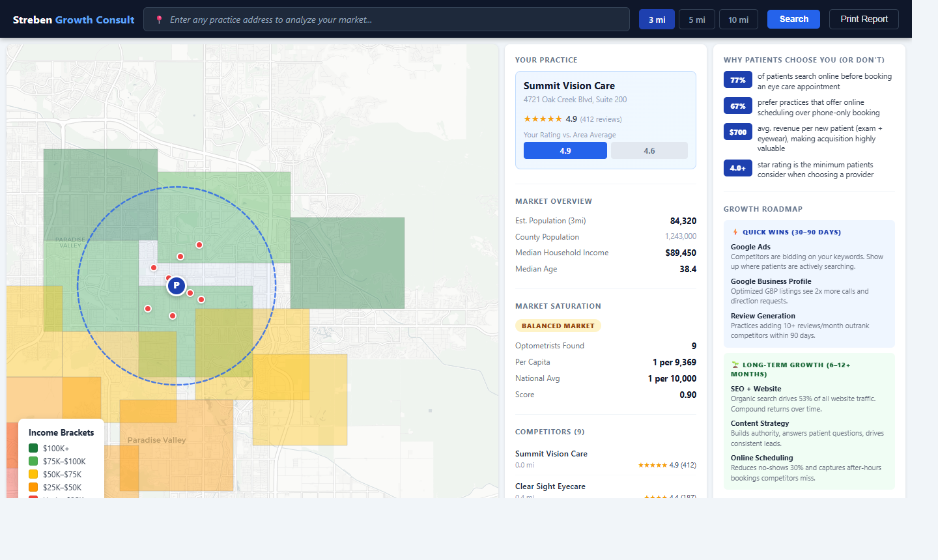Image resolution: width=938 pixels, height=560 pixels.
Task: Click the Search button
Action: click(x=793, y=19)
